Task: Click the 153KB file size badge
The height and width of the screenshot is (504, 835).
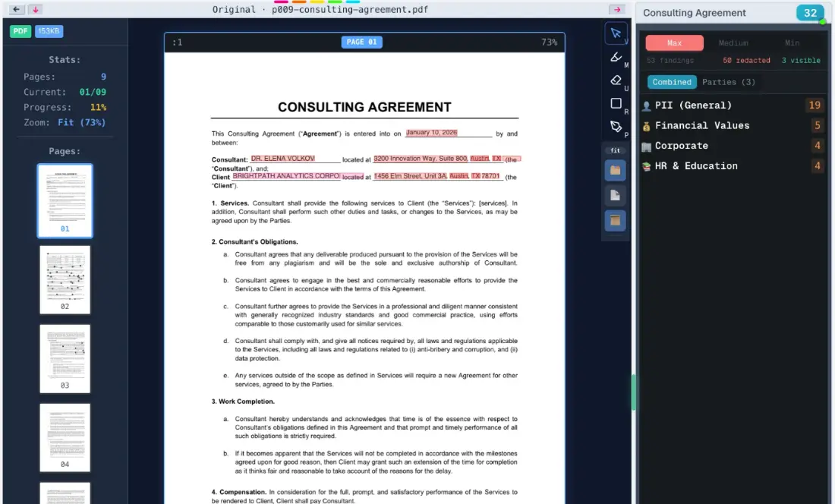Action: pos(49,31)
